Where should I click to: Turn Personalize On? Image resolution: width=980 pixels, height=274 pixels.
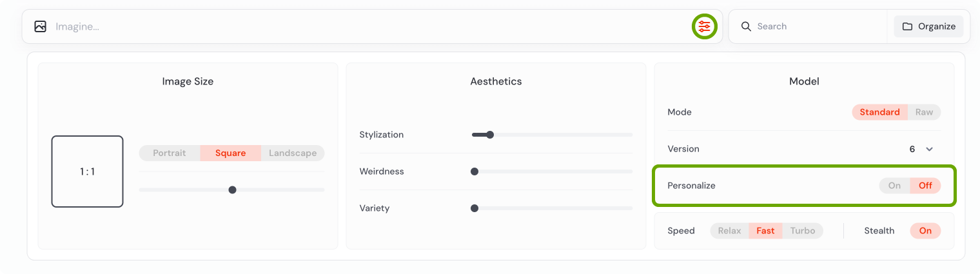[894, 186]
